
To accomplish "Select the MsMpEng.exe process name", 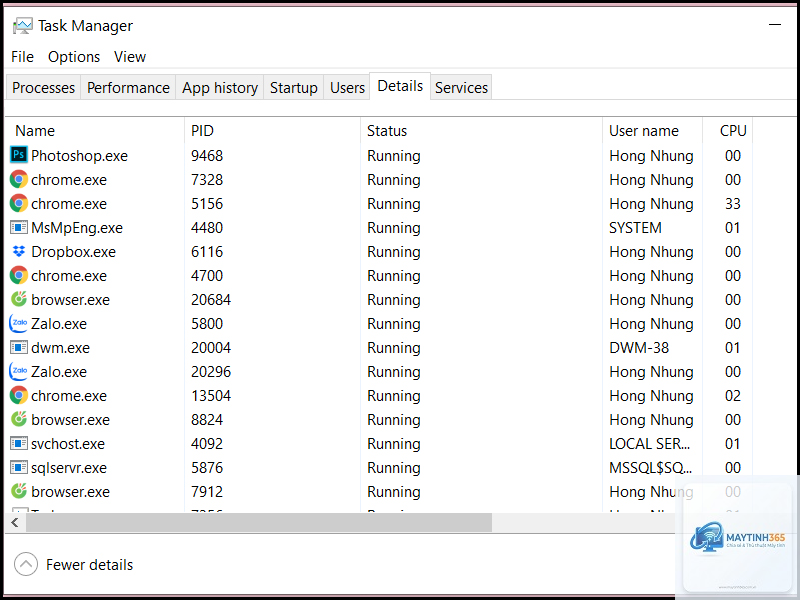I will 77,228.
